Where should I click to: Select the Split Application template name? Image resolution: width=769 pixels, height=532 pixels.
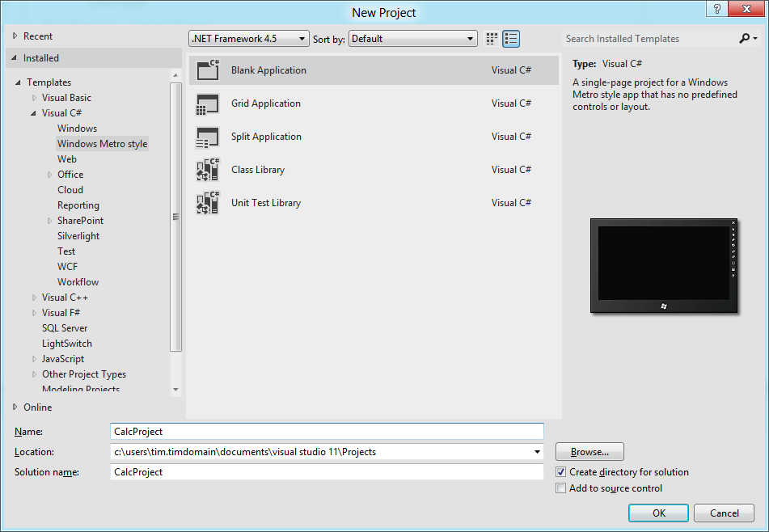point(266,137)
